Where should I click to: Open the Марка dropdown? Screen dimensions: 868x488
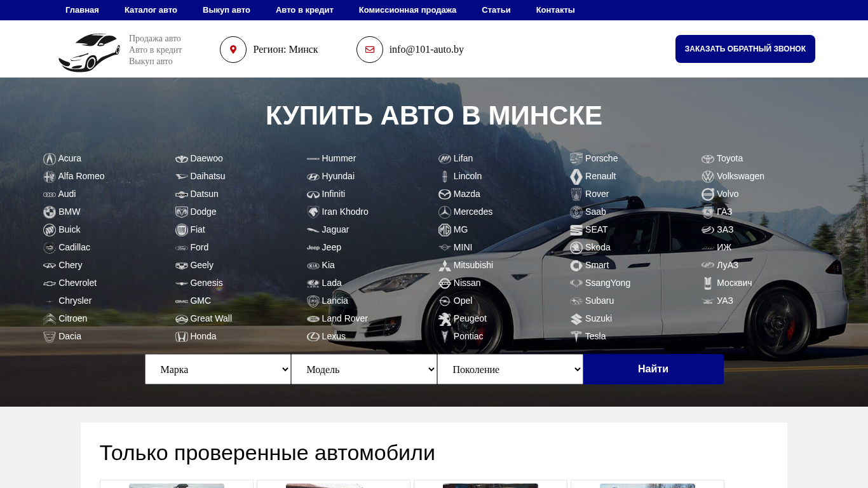(x=218, y=369)
